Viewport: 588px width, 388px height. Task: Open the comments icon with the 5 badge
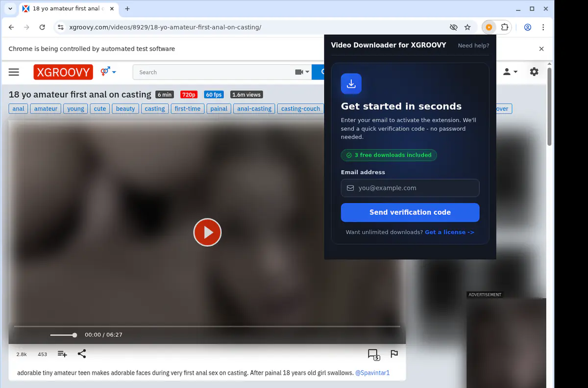click(373, 354)
